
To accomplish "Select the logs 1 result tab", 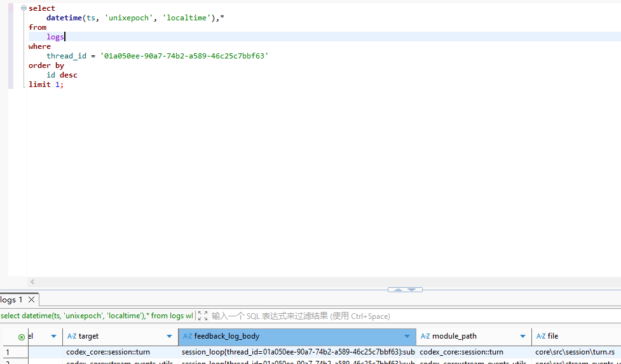I will point(11,299).
